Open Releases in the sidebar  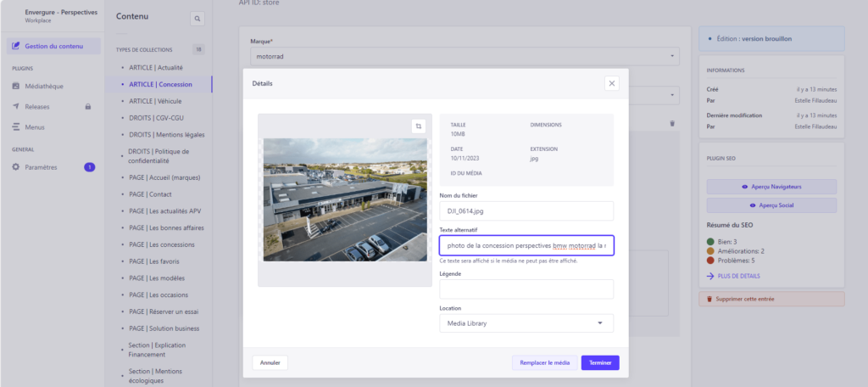(37, 106)
